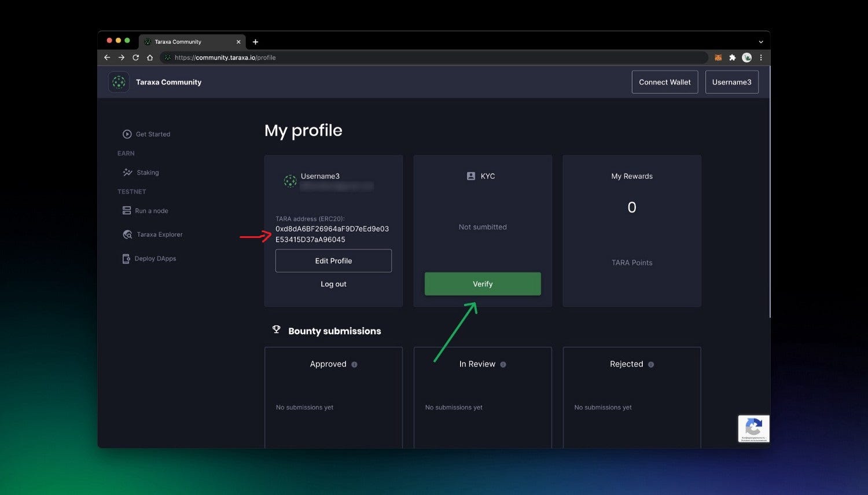Open the extensions puzzle icon
The width and height of the screenshot is (868, 495).
coord(732,57)
